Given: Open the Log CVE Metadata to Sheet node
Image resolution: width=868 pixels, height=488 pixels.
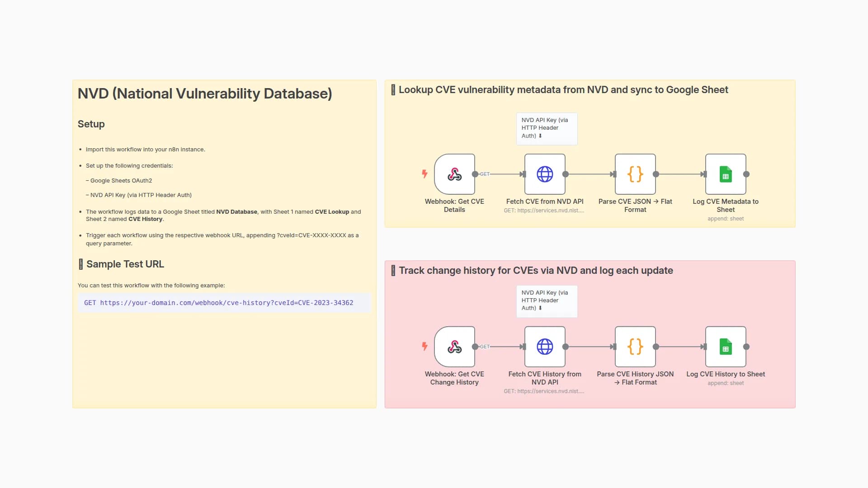Looking at the screenshot, I should (x=726, y=174).
